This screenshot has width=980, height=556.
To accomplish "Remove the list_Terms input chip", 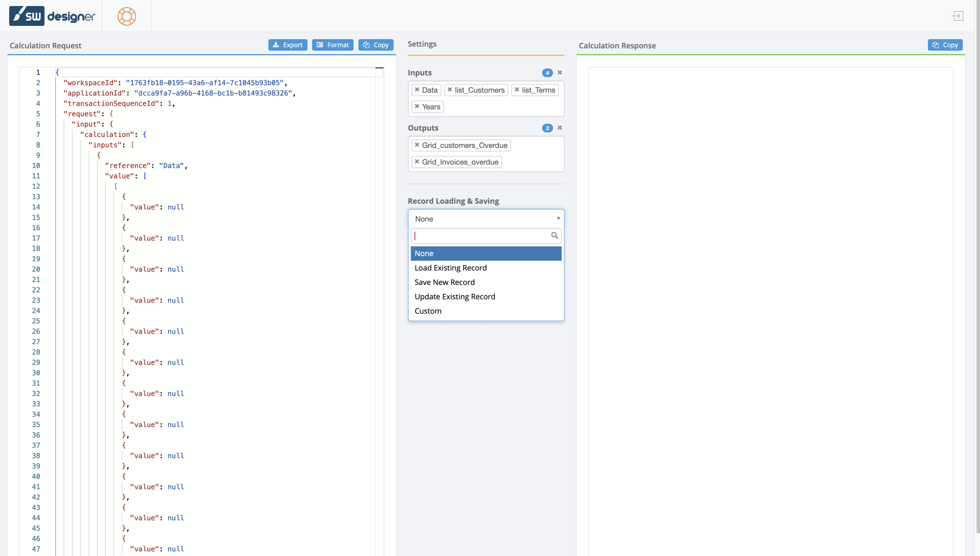I will (x=517, y=90).
